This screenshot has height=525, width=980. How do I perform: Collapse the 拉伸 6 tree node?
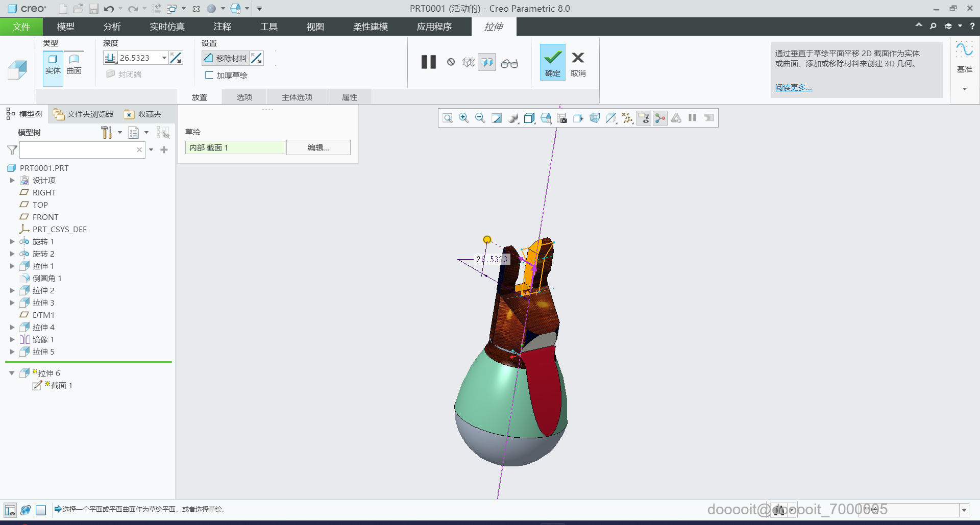pos(12,373)
